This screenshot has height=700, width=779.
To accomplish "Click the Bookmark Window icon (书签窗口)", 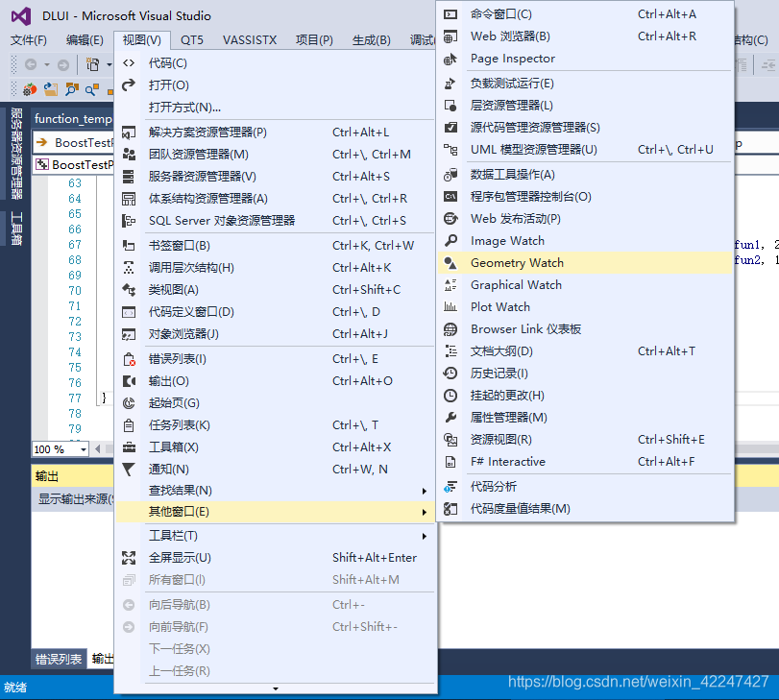I will pos(129,246).
